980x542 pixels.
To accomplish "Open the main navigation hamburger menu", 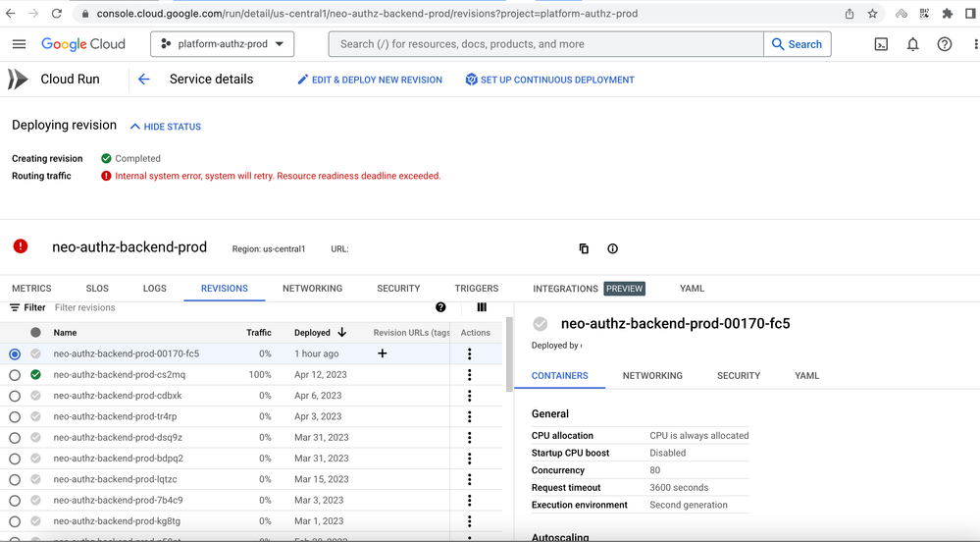I will [x=19, y=44].
